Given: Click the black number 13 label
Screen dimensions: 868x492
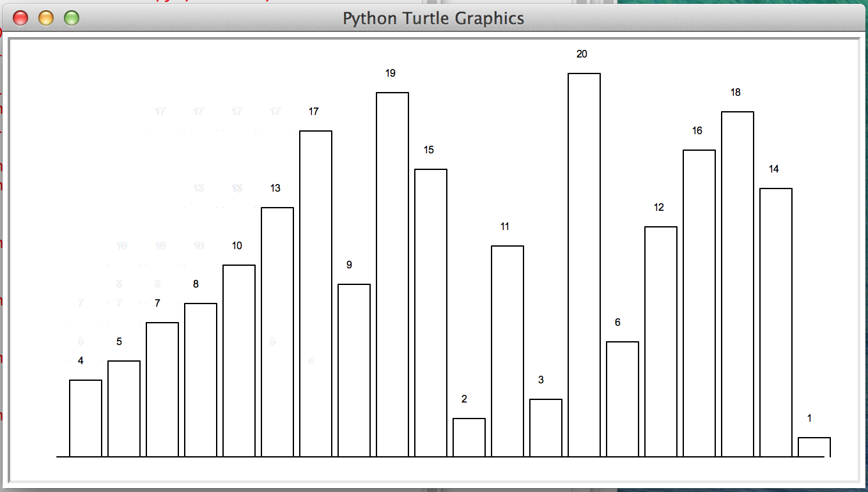Looking at the screenshot, I should pos(275,188).
